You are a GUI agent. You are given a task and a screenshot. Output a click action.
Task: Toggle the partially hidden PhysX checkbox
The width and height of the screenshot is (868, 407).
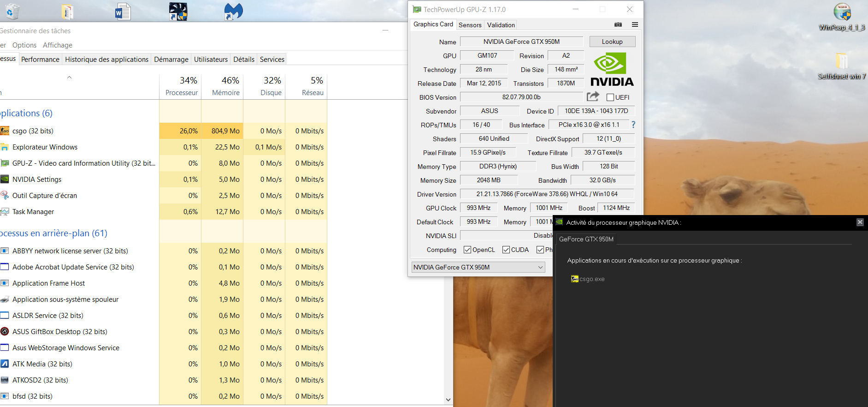(540, 250)
